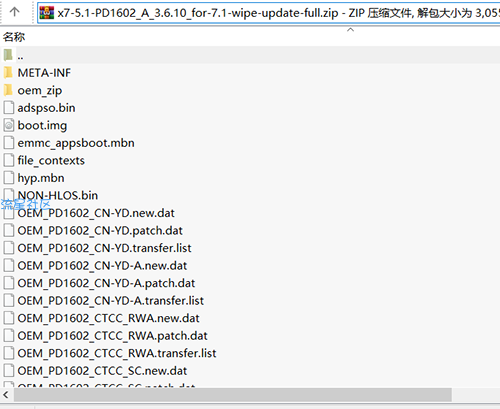The width and height of the screenshot is (500, 409).
Task: Click the hyp.mbn file icon
Action: (x=9, y=178)
